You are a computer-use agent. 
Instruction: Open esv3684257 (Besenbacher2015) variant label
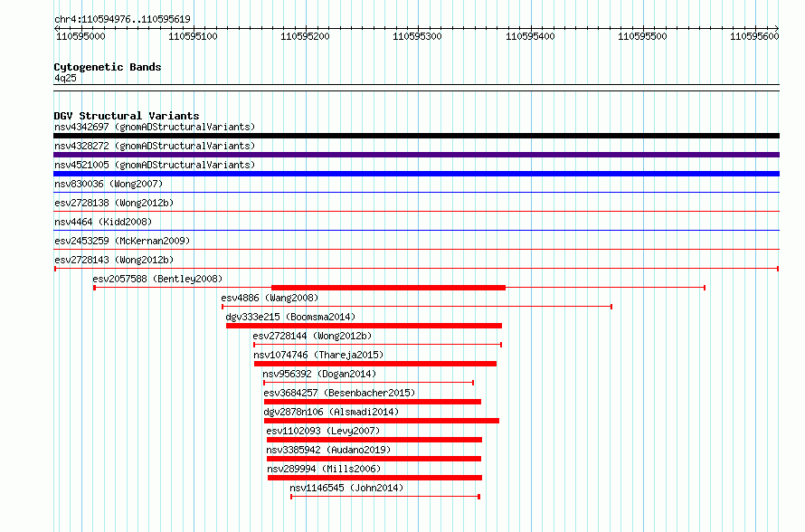[x=339, y=393]
